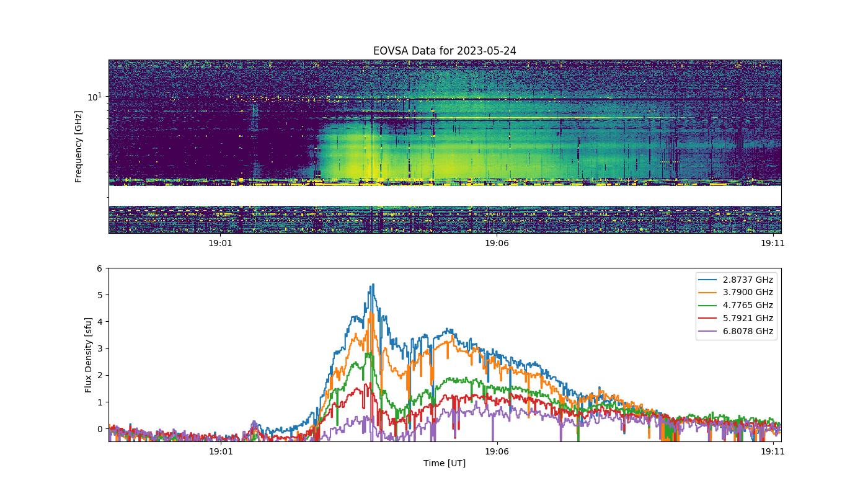The image size is (868, 496).
Task: Click the plot title EOVSA Data for 2023-05-24
Action: [445, 51]
